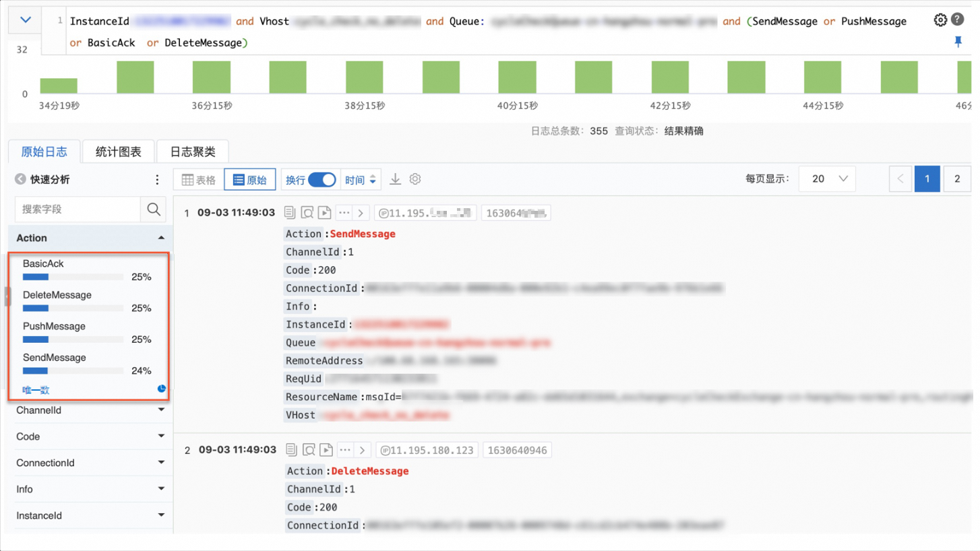Screen dimensions: 980x551
Task: Go to results page 2
Action: click(x=957, y=179)
